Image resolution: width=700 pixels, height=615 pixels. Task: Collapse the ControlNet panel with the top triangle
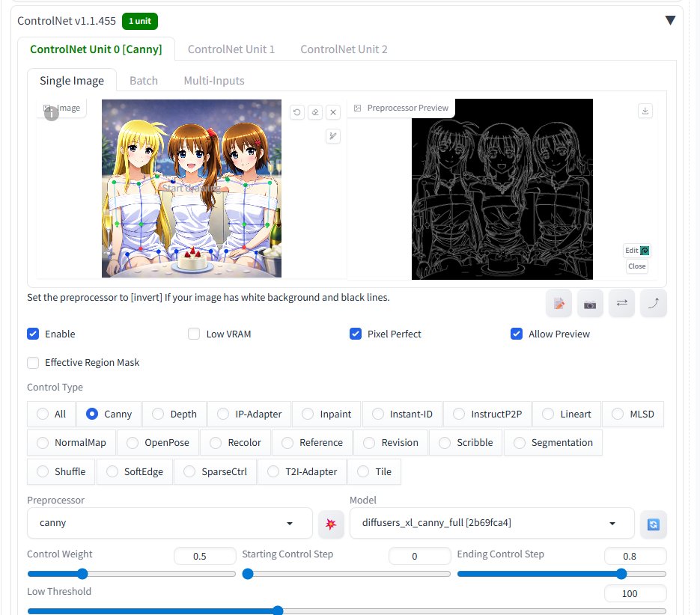pos(670,20)
